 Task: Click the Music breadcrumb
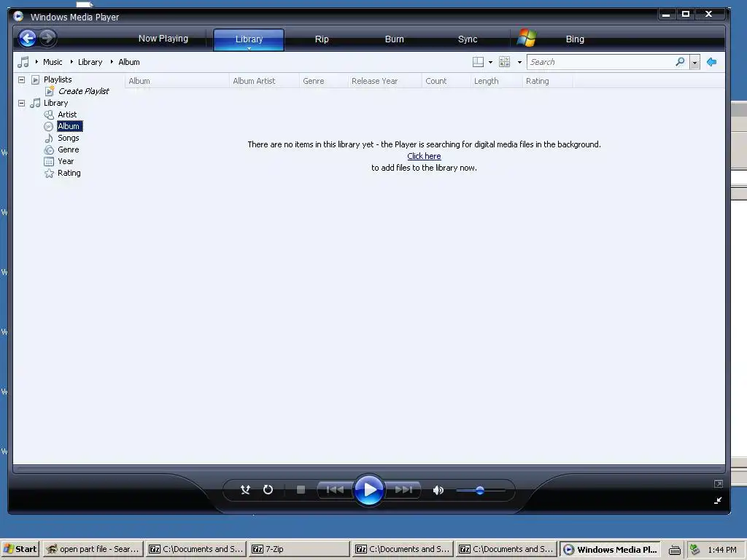(x=53, y=62)
